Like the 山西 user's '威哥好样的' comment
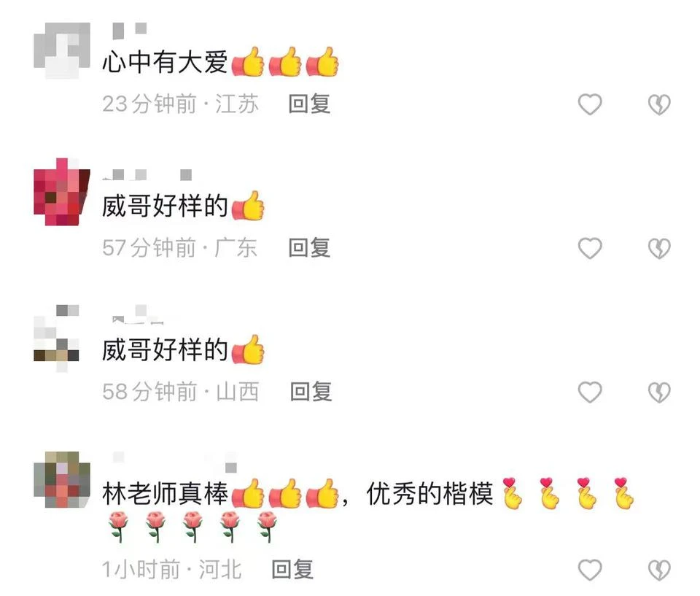This screenshot has height=596, width=700. pyautogui.click(x=590, y=392)
